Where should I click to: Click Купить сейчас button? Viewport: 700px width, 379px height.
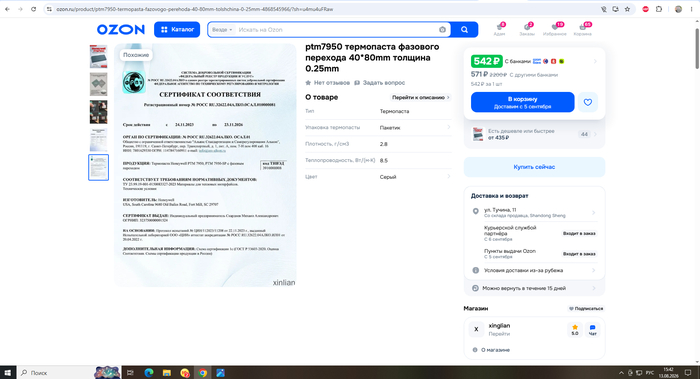(x=534, y=167)
